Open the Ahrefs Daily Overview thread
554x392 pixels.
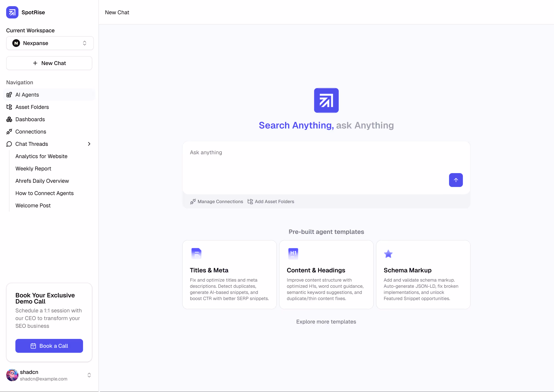point(42,181)
